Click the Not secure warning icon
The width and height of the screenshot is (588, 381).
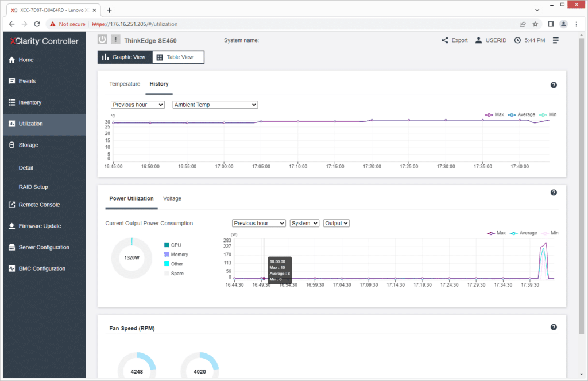52,24
